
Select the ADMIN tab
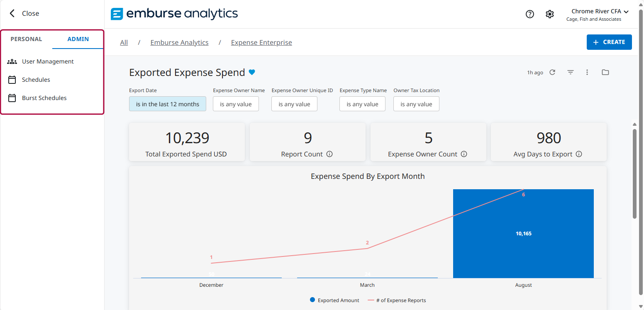tap(78, 39)
